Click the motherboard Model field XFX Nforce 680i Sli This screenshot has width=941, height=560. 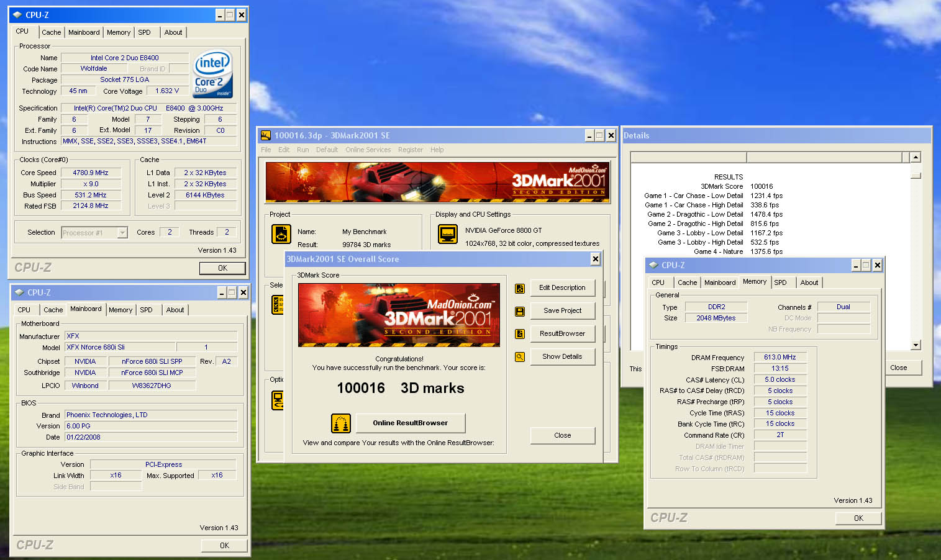(120, 348)
